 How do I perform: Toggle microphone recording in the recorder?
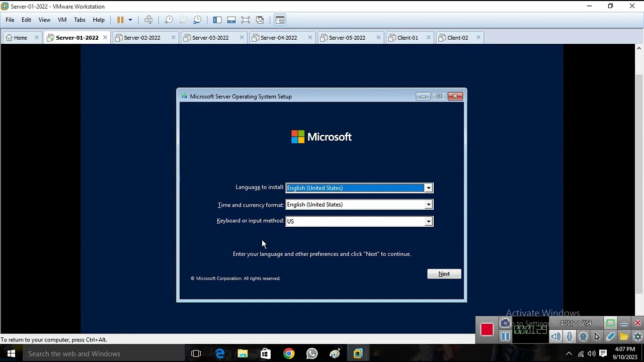click(570, 337)
